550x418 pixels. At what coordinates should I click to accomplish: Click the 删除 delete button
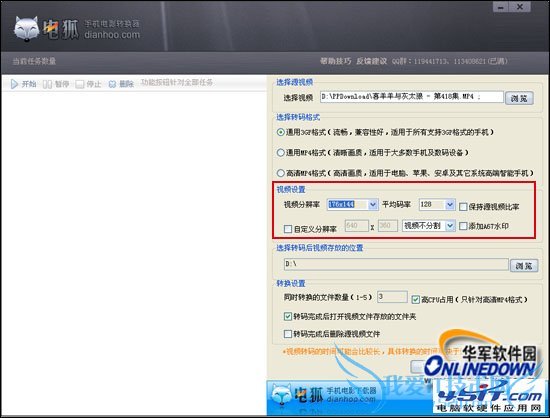click(121, 84)
